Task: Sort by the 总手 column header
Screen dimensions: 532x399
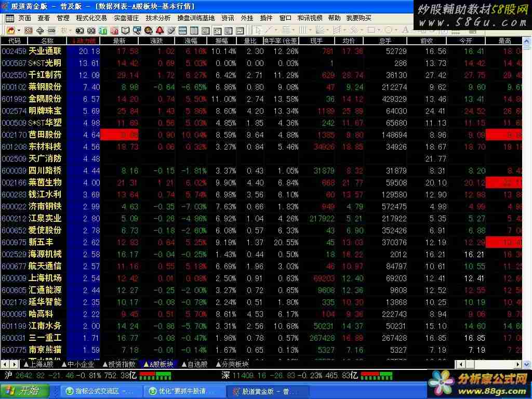Action: 385,41
